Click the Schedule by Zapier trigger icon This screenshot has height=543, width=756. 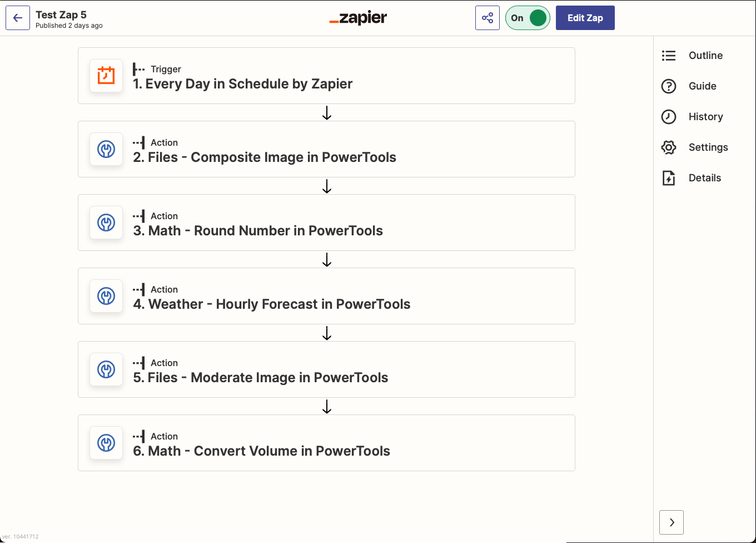click(x=106, y=76)
